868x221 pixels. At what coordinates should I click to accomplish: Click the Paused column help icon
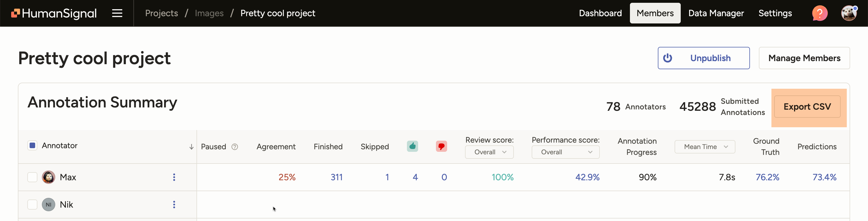click(x=235, y=146)
